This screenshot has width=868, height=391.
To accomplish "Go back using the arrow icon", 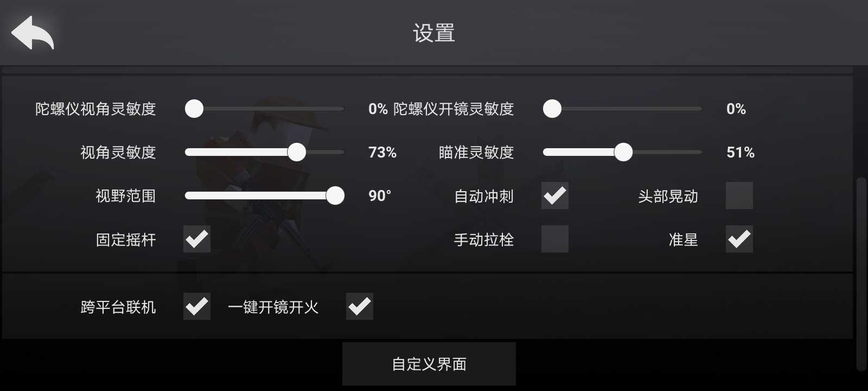I will point(33,33).
